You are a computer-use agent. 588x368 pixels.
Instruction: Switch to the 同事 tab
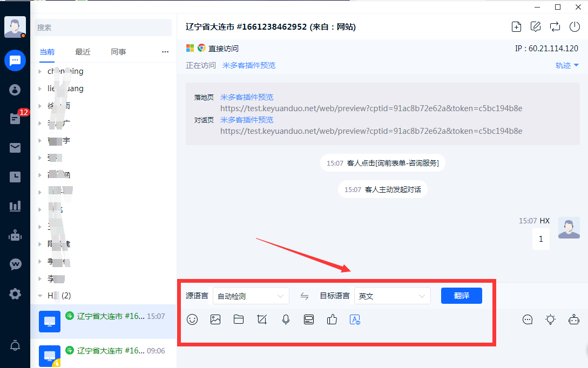(118, 52)
